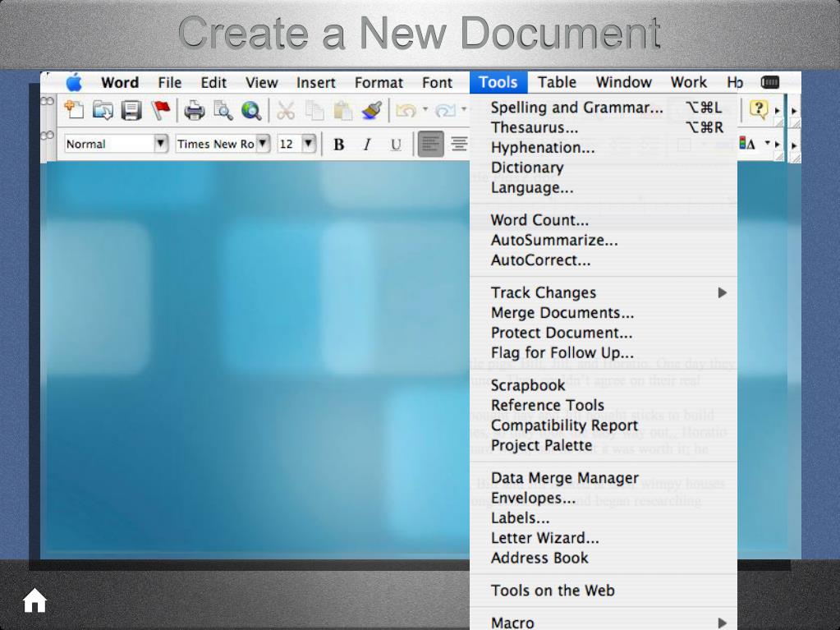This screenshot has height=630, width=840.
Task: Toggle Italic formatting
Action: pos(367,144)
